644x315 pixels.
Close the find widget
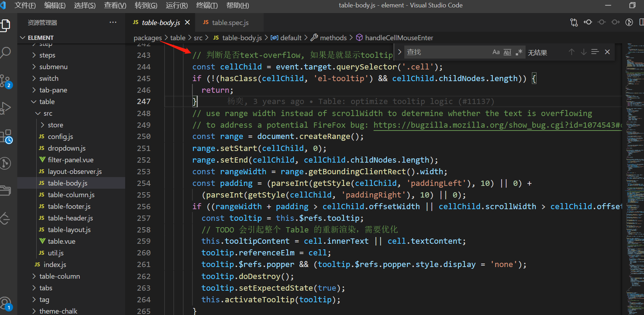(607, 52)
